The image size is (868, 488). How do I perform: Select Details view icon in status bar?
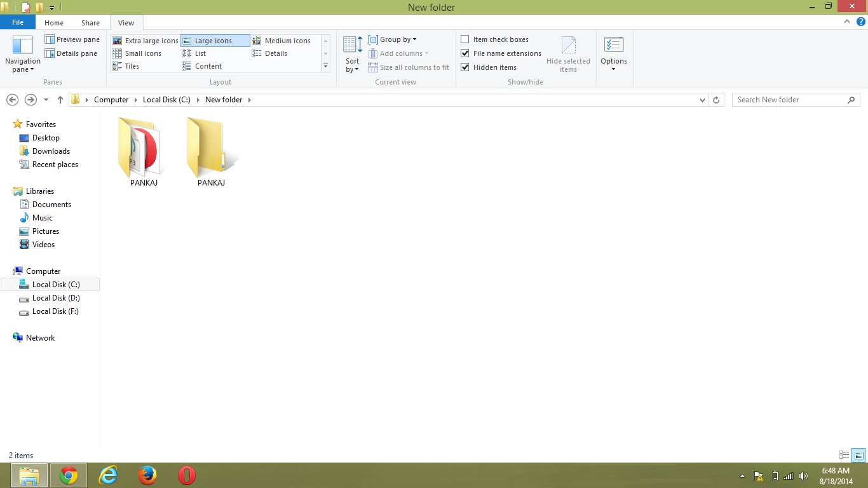pyautogui.click(x=843, y=455)
